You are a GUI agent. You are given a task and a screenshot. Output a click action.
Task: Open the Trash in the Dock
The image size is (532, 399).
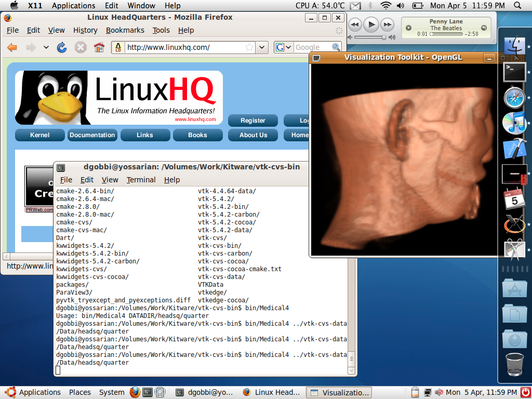pyautogui.click(x=515, y=364)
